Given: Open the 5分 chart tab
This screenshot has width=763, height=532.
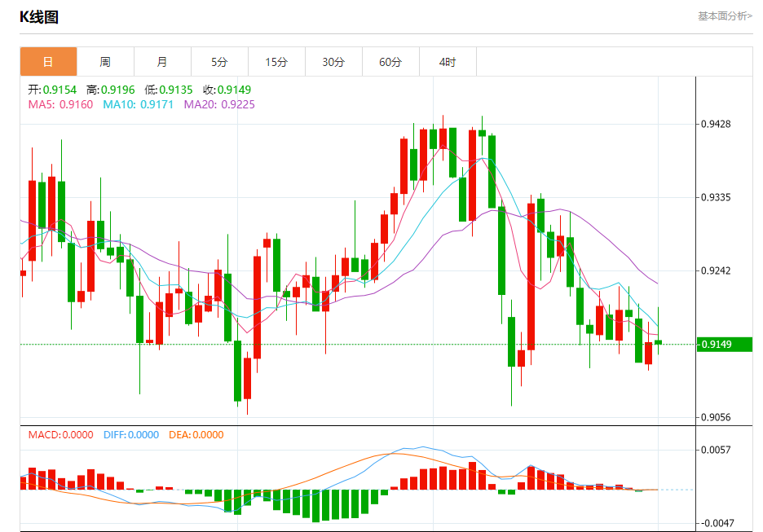Looking at the screenshot, I should pos(219,62).
